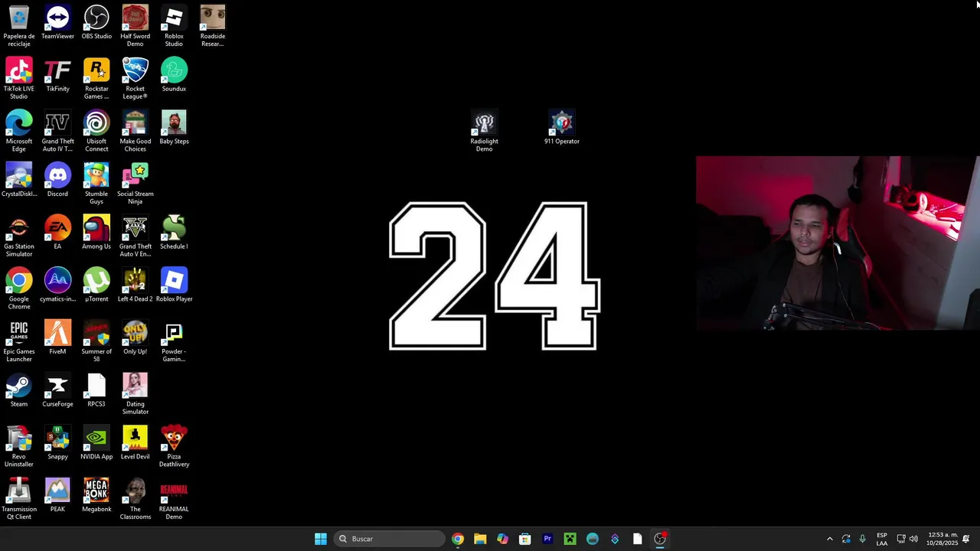This screenshot has width=980, height=551.
Task: Select the Megabonk desktop shortcut
Action: [96, 495]
